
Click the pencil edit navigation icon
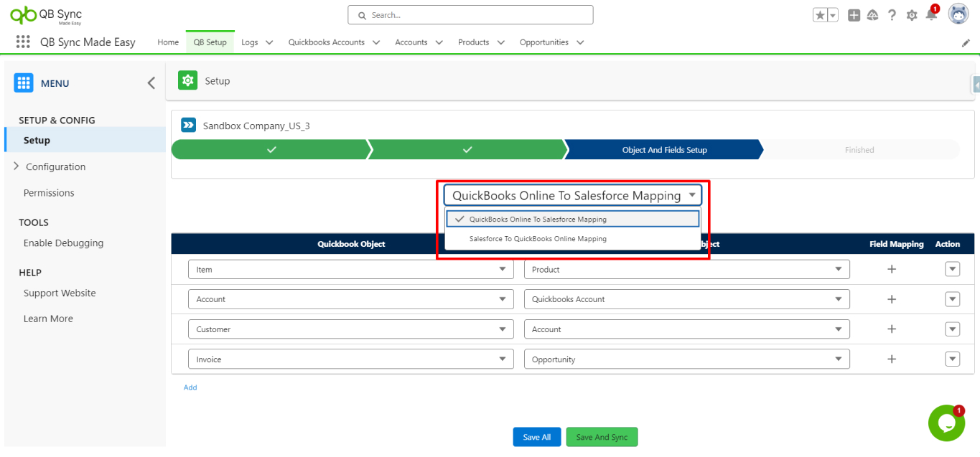tap(966, 43)
